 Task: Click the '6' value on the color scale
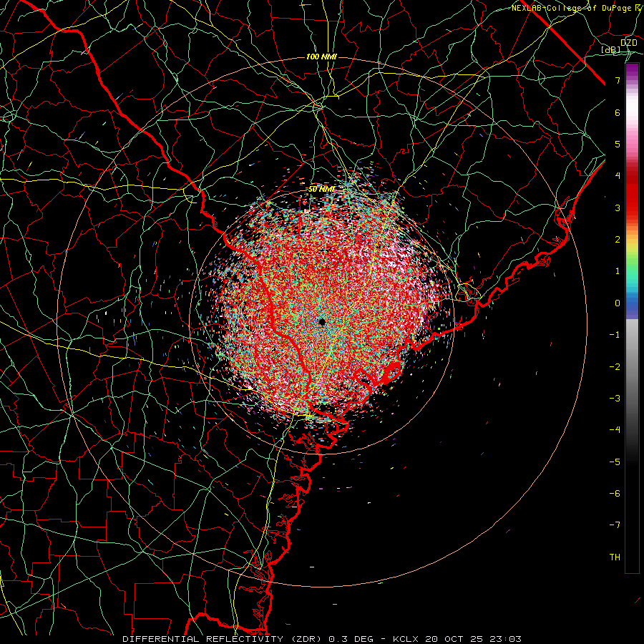click(x=618, y=112)
